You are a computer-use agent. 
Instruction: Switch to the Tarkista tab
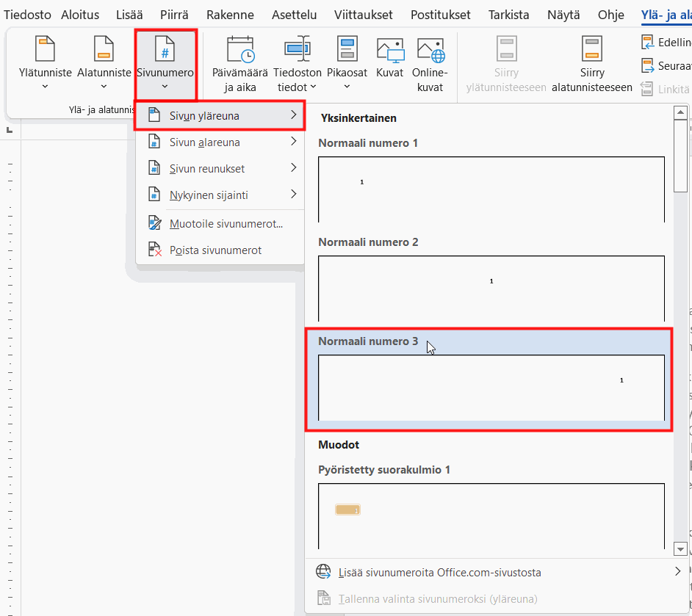point(508,15)
